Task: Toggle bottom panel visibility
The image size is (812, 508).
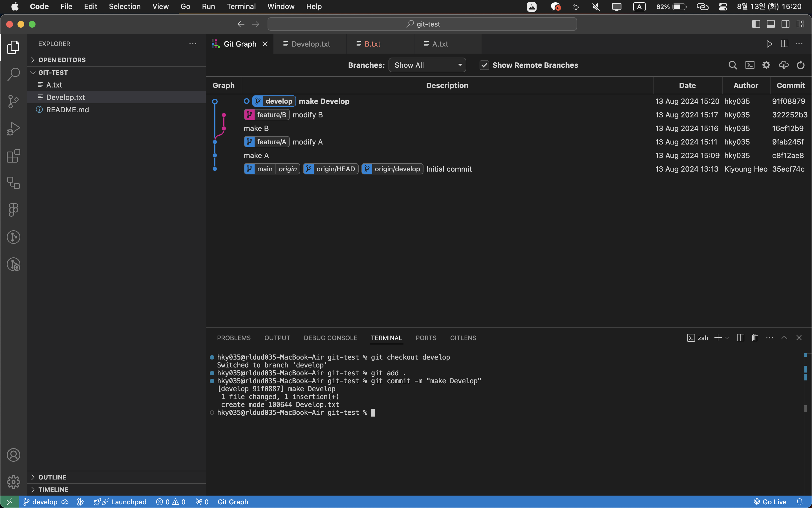Action: [771, 24]
